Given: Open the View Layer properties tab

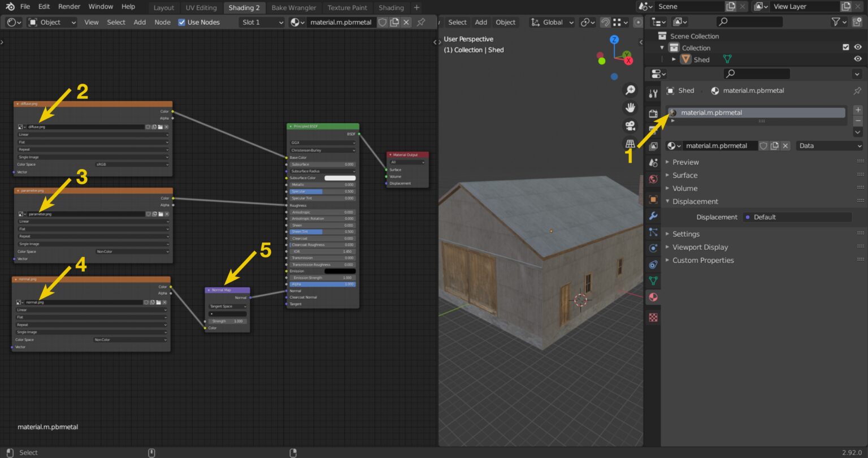Looking at the screenshot, I should (653, 146).
